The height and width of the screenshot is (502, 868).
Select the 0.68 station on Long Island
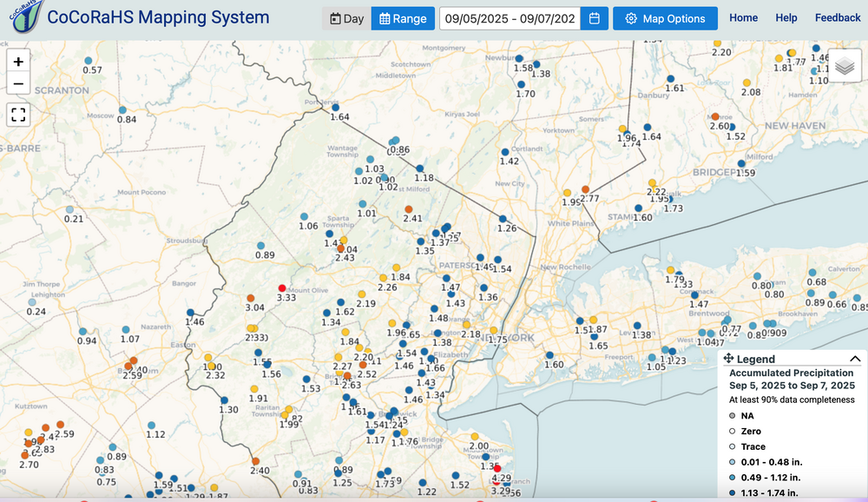(812, 273)
